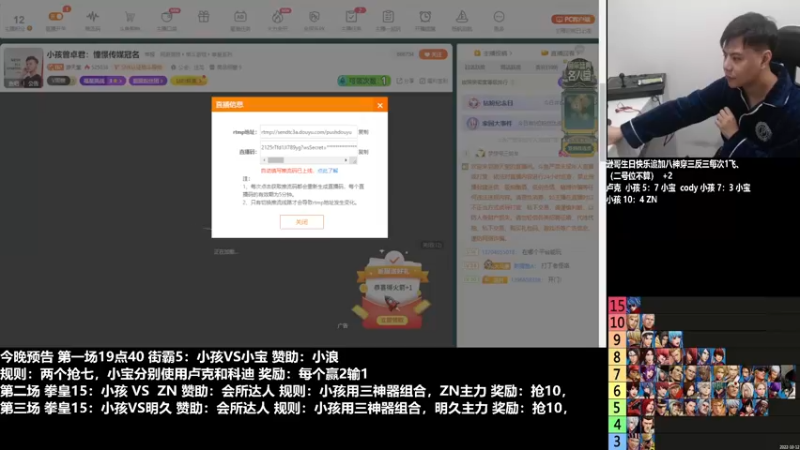The height and width of the screenshot is (450, 800).
Task: Click the stream title 小孩曾卓君：憧憬传媒冠名
Action: [x=93, y=55]
